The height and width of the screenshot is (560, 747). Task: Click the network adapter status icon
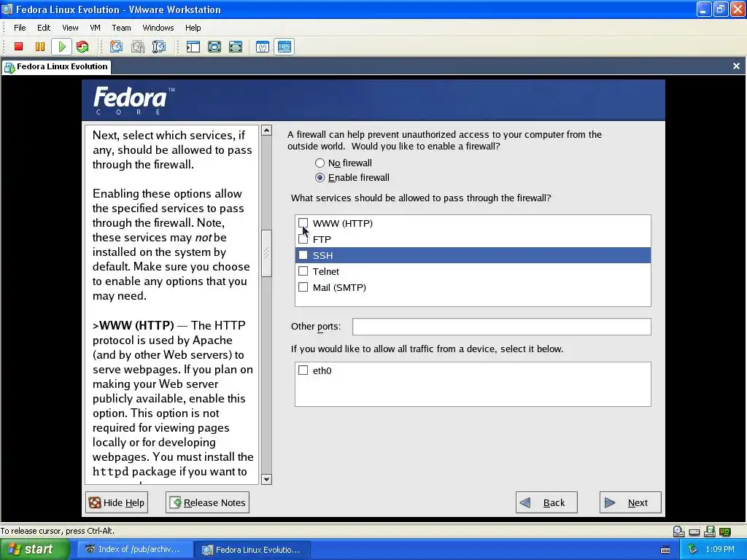click(x=724, y=532)
